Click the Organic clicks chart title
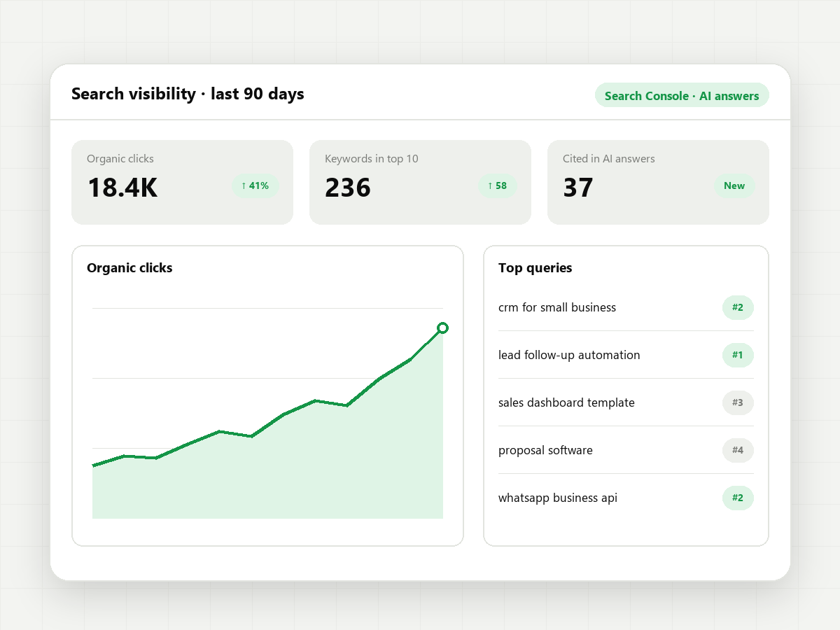Viewport: 840px width, 630px height. (x=129, y=267)
